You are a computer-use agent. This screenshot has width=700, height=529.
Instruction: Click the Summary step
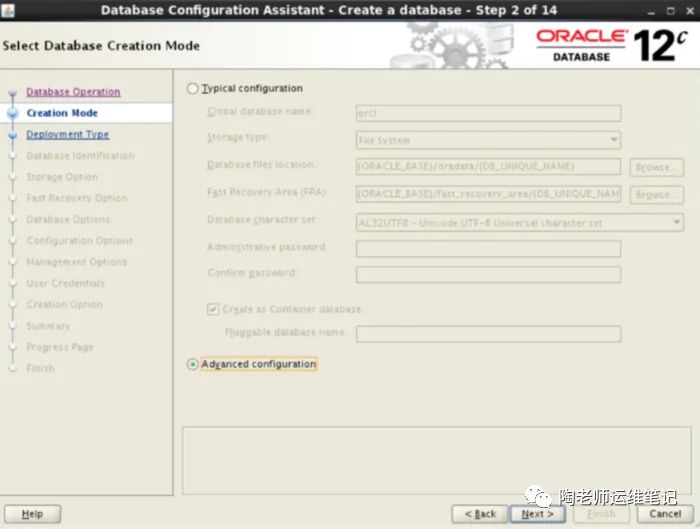click(48, 326)
